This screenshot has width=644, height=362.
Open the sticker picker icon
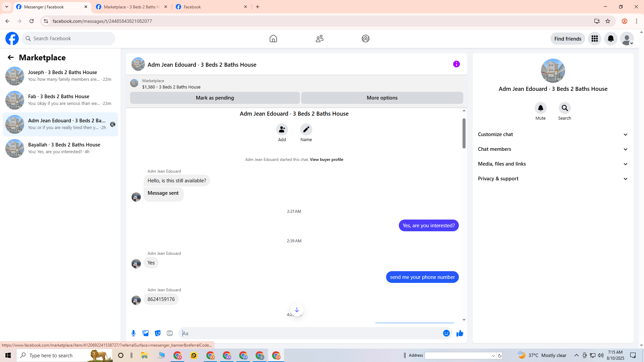coord(158,333)
